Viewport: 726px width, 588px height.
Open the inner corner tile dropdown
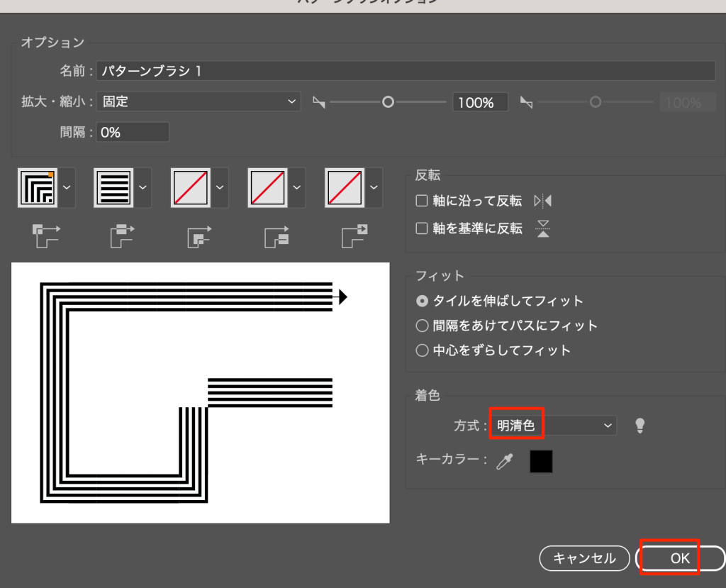click(x=220, y=188)
